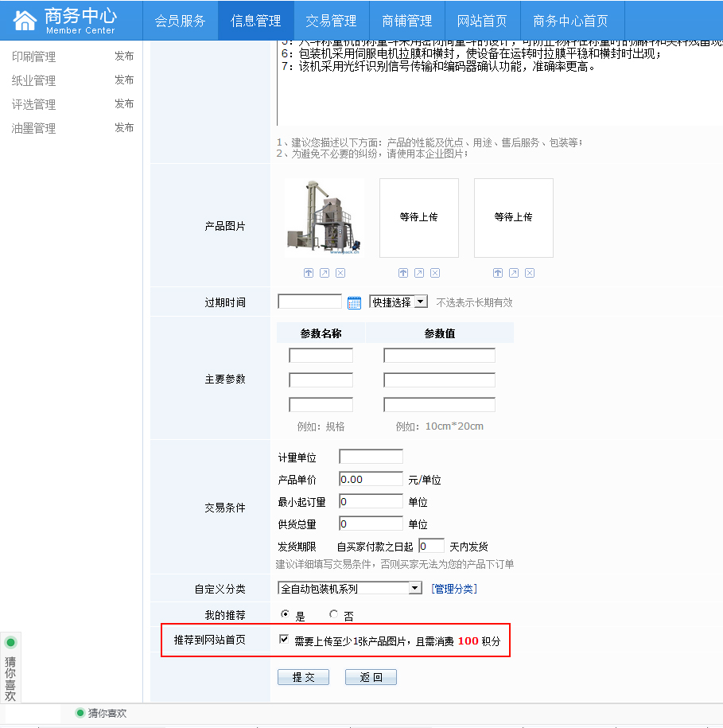Click the 产品单价 price input field
Viewport: 723px width, 728px height.
click(x=371, y=479)
